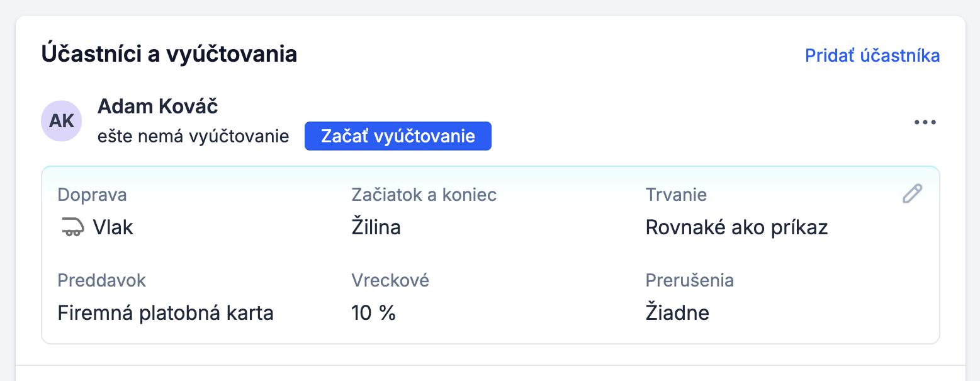Open the three-dot options menu for Adam Kováč
This screenshot has width=980, height=381.
[925, 122]
